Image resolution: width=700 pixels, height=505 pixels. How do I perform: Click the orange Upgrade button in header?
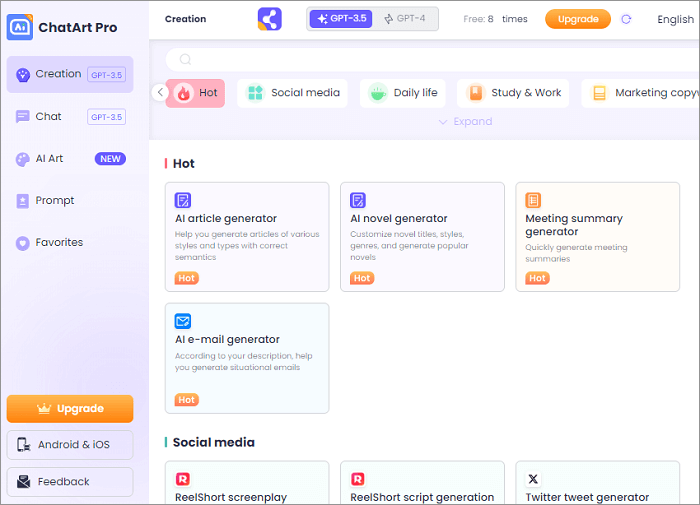point(578,19)
